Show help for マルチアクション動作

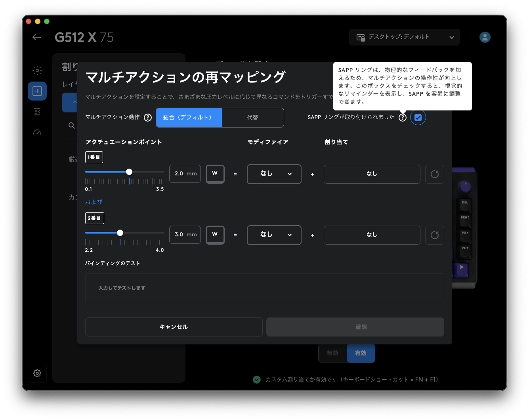148,118
